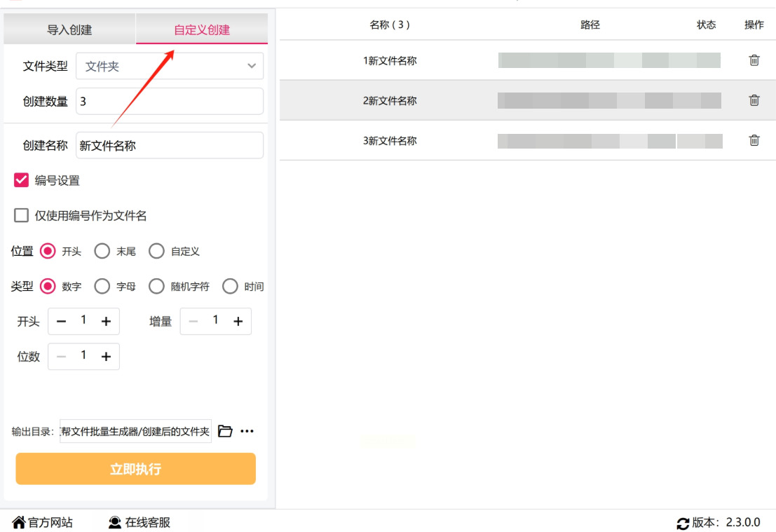Decrease the 开头 start number with minus

[x=62, y=321]
